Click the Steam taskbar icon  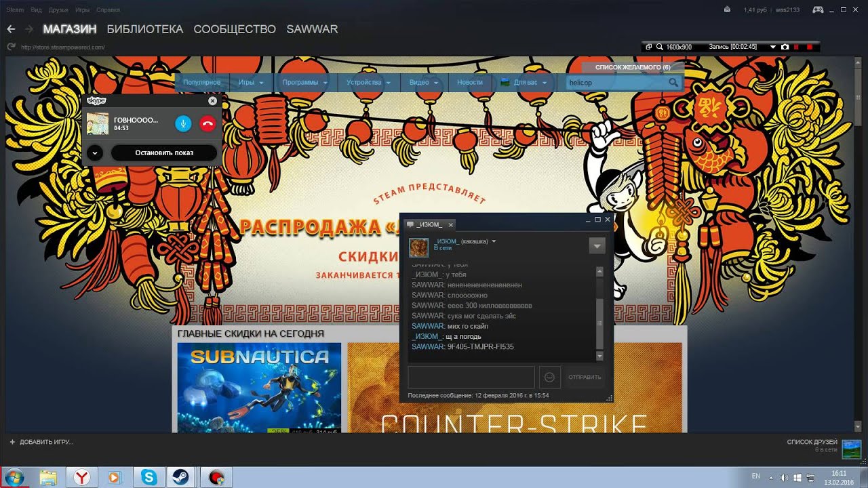click(180, 477)
